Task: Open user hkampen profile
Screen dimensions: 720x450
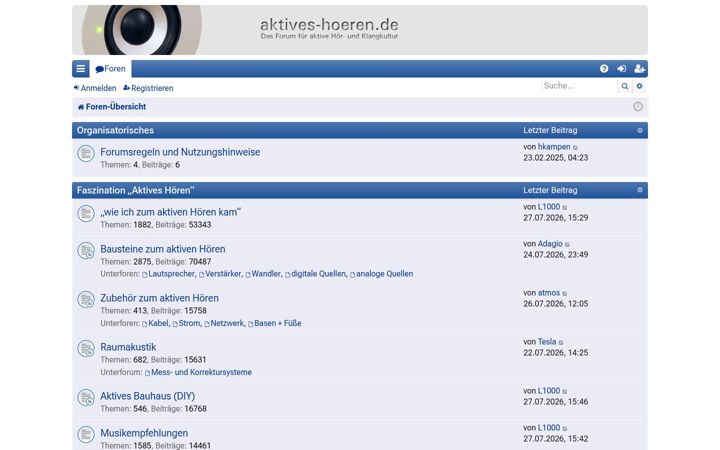Action: pos(554,147)
